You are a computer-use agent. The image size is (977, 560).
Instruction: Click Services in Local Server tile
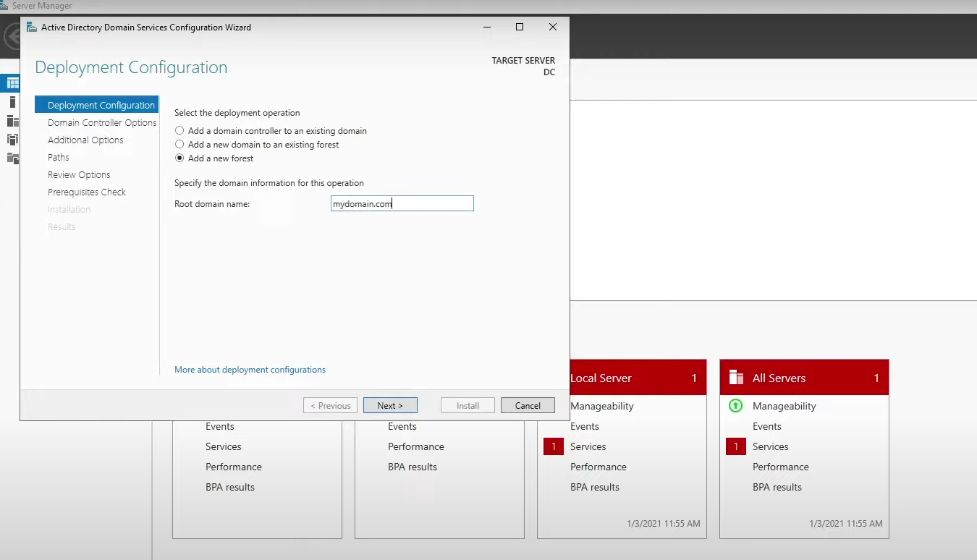coord(588,446)
